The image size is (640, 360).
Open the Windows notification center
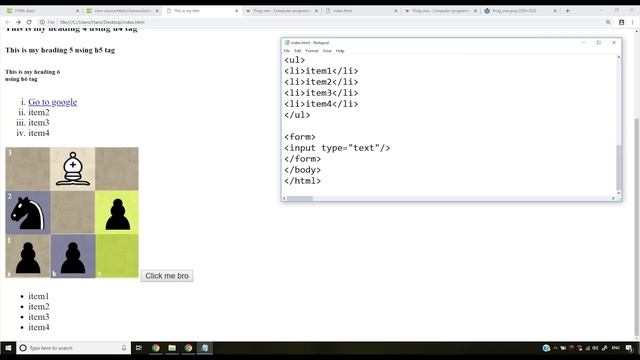pyautogui.click(x=629, y=348)
